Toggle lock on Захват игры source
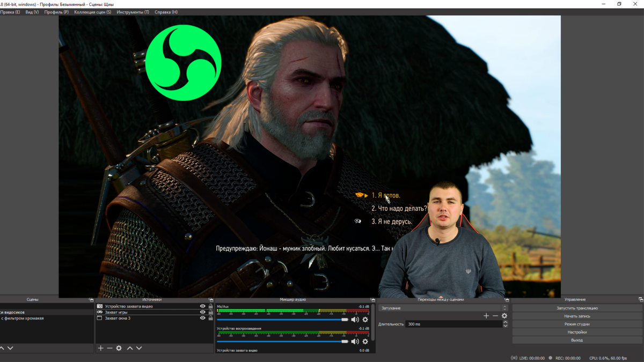 pyautogui.click(x=210, y=312)
